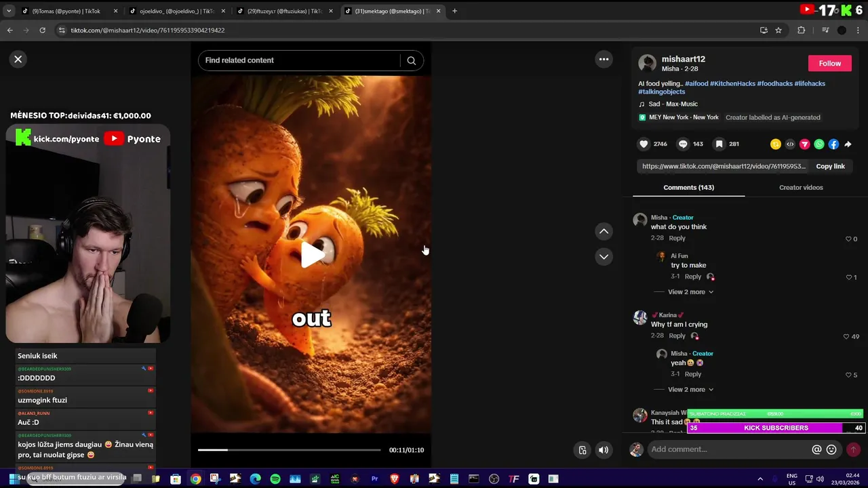Post comment with red arrow button
The height and width of the screenshot is (488, 868).
(x=853, y=449)
